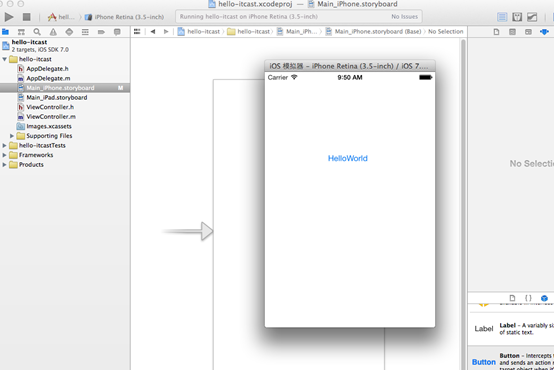Open the Find navigator magnifier icon
This screenshot has width=554, height=370.
(x=37, y=32)
